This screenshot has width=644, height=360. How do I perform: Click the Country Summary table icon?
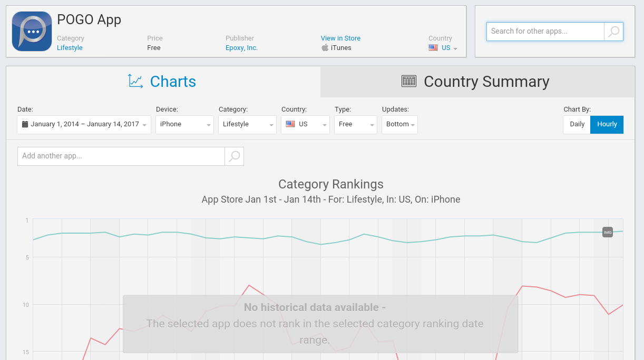(409, 81)
